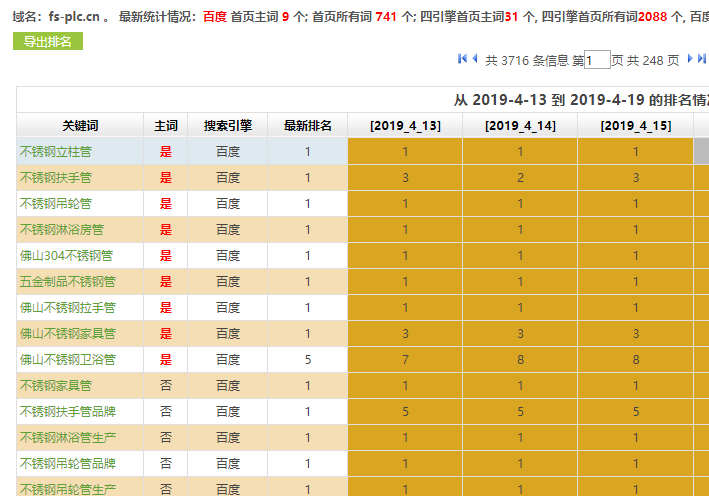709x496 pixels.
Task: Click the 导出排名 export button
Action: 47,41
